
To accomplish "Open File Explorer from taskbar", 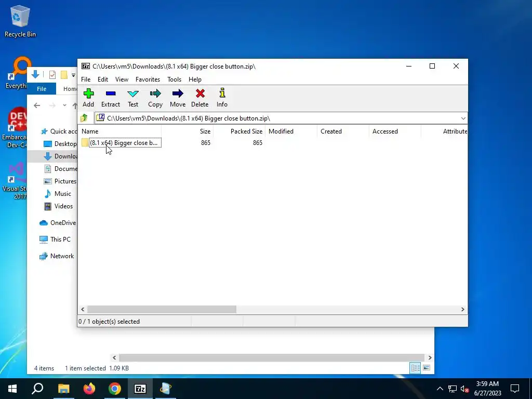I will (x=63, y=389).
